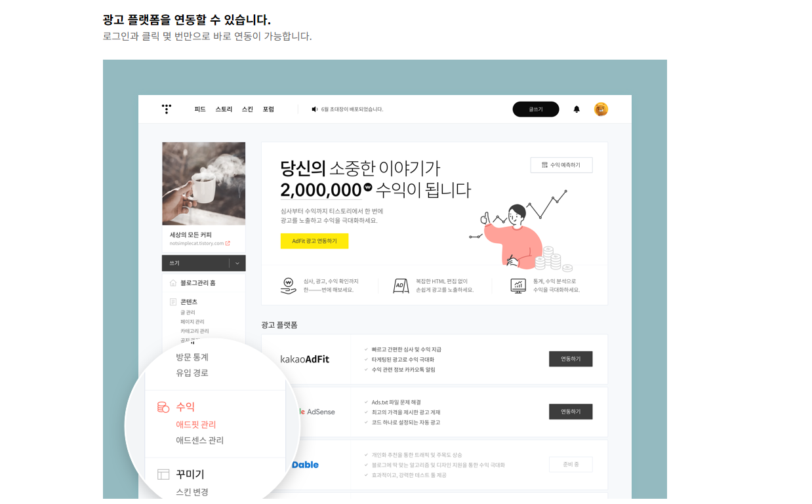The image size is (812, 504).
Task: Click 연동하기 for kakaoAdFit
Action: click(571, 359)
